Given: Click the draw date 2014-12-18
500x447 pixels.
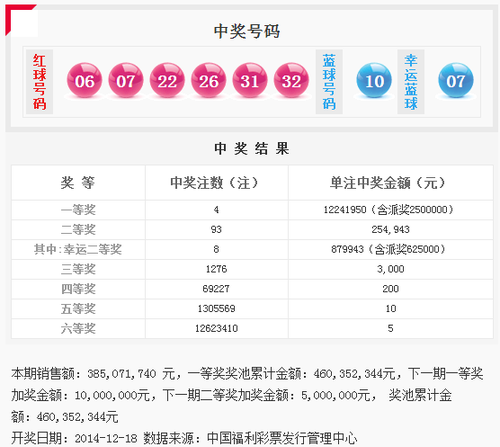Looking at the screenshot, I should tap(106, 439).
